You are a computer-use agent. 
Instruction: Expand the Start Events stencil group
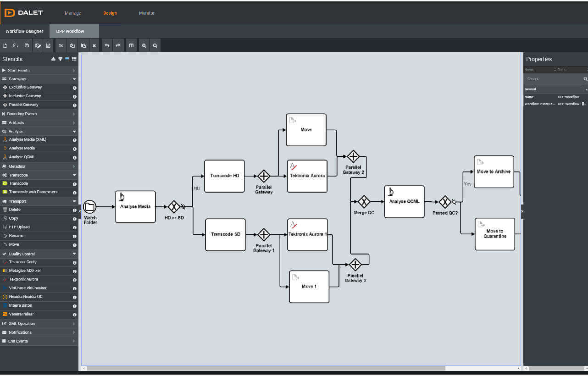click(x=39, y=70)
